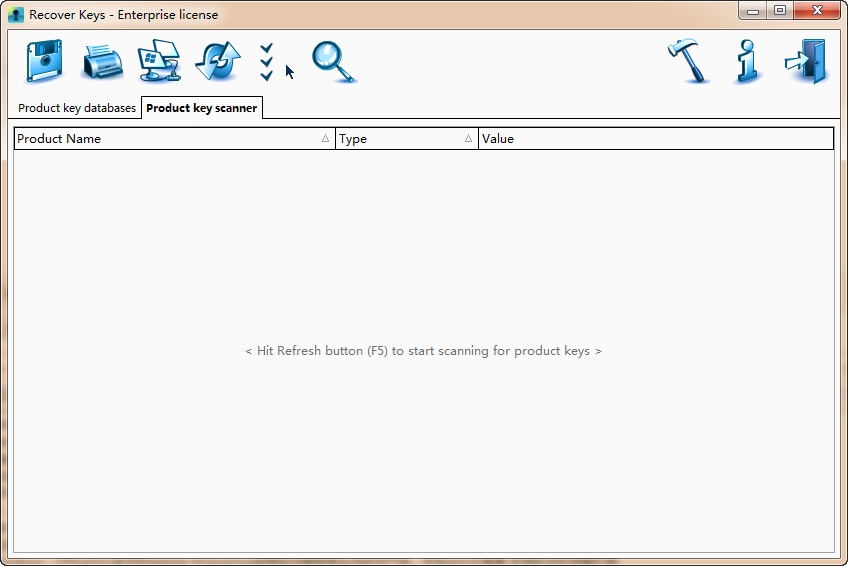Select the Product key scanner tab
The height and width of the screenshot is (566, 848).
point(202,108)
